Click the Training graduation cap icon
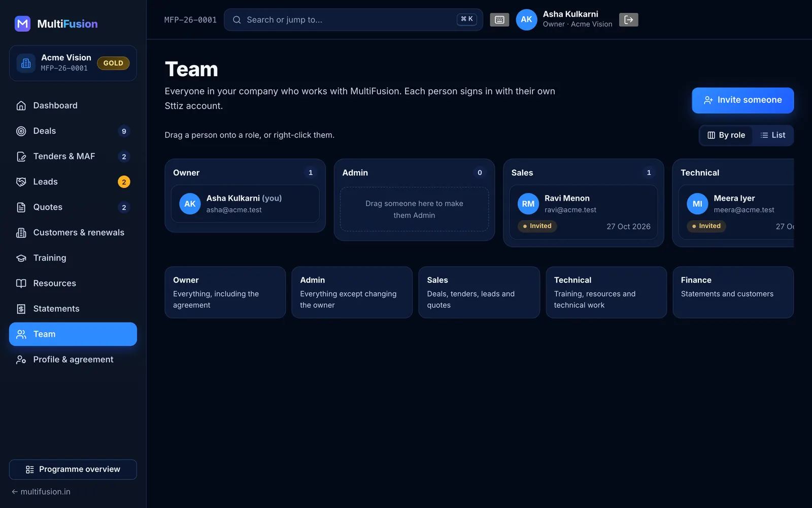The image size is (812, 508). pyautogui.click(x=21, y=258)
